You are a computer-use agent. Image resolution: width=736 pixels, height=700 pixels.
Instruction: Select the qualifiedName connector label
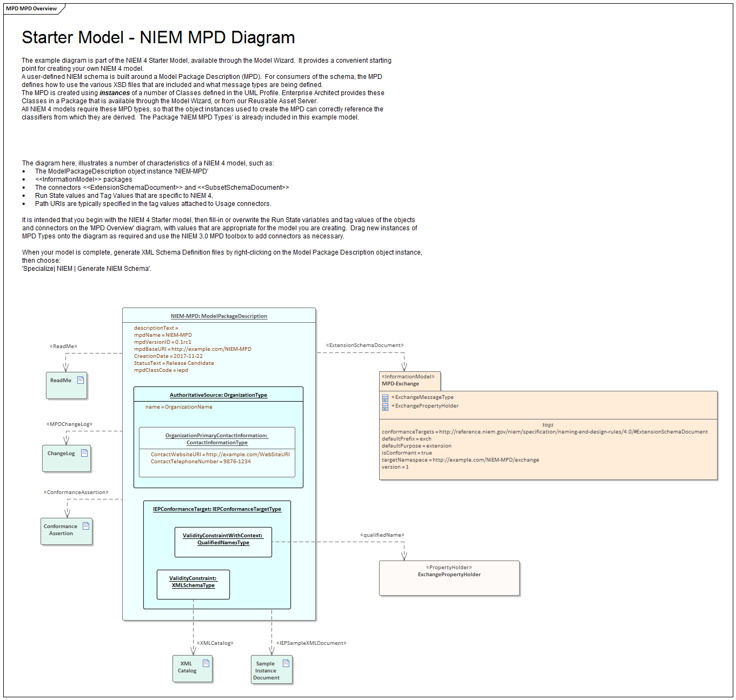tap(382, 535)
